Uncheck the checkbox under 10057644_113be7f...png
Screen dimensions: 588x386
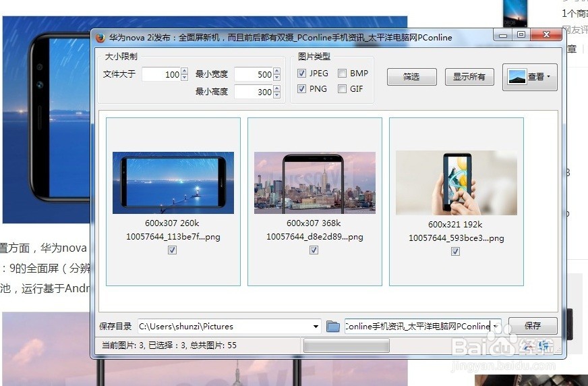click(x=172, y=250)
